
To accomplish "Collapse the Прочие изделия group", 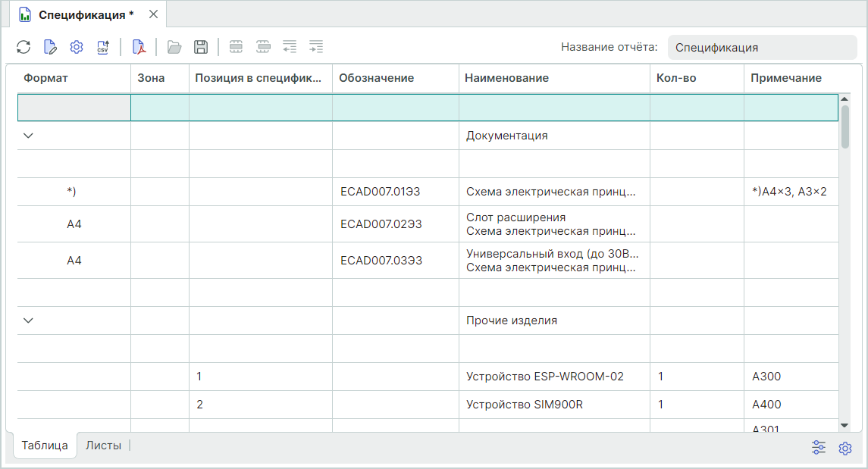I will coord(29,320).
